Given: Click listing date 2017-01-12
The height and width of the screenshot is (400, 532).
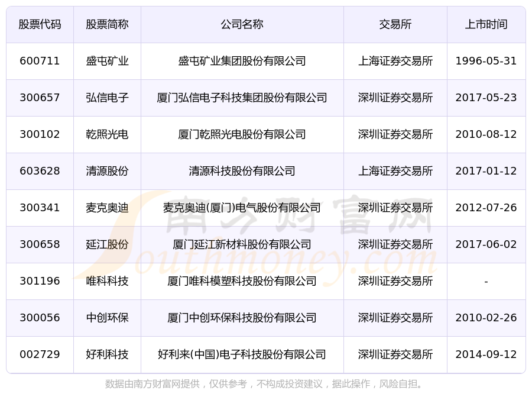Looking at the screenshot, I should 486,171.
